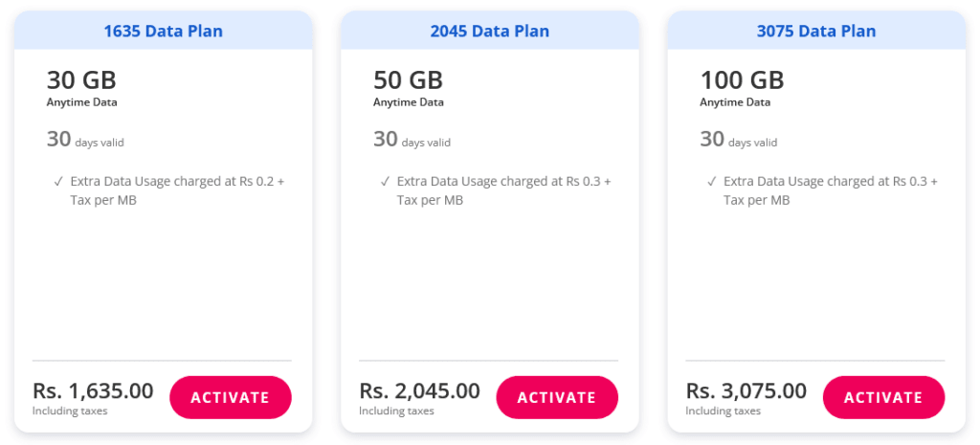The image size is (980, 445).
Task: Select the 30 GB Anytime Data text
Action: pos(82,87)
